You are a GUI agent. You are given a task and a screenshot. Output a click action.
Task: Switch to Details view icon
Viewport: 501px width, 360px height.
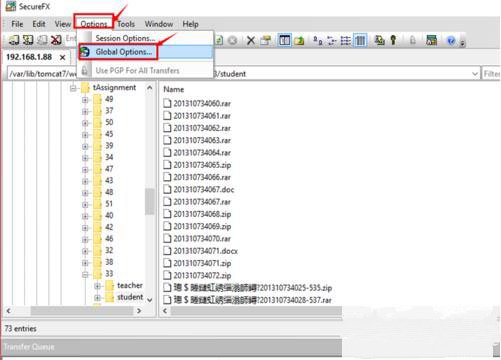(360, 41)
